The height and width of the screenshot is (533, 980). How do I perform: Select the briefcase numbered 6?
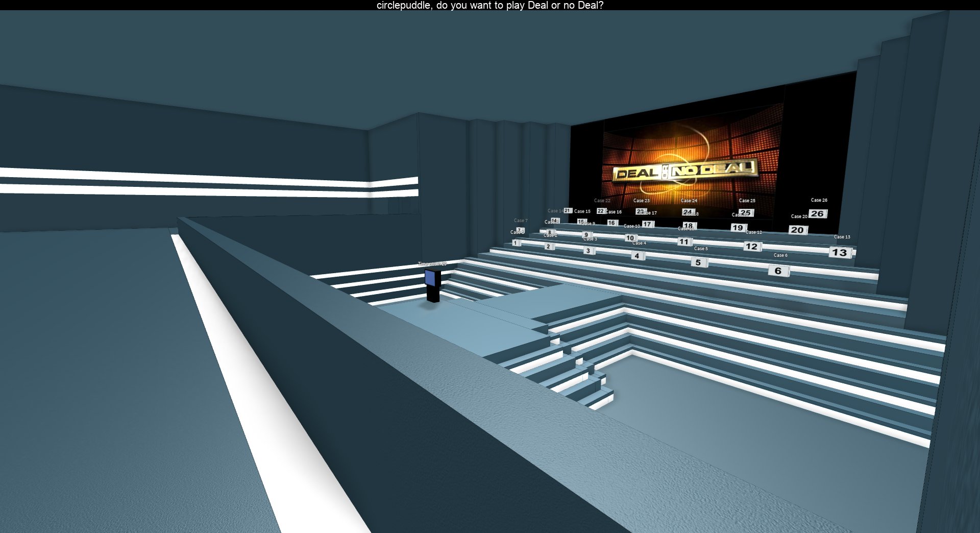pyautogui.click(x=778, y=271)
